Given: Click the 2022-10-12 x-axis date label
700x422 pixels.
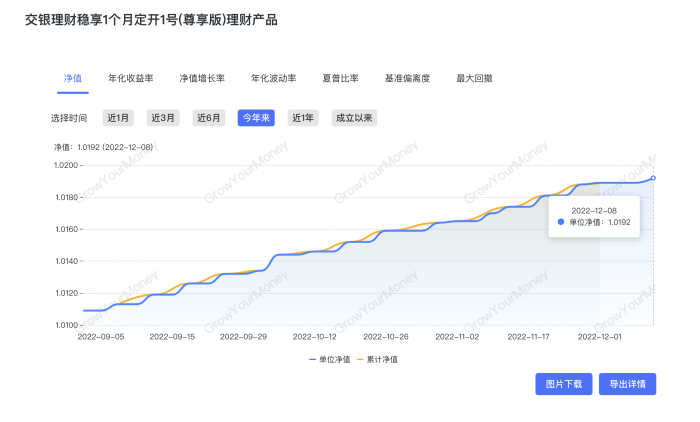Looking at the screenshot, I should tap(315, 337).
